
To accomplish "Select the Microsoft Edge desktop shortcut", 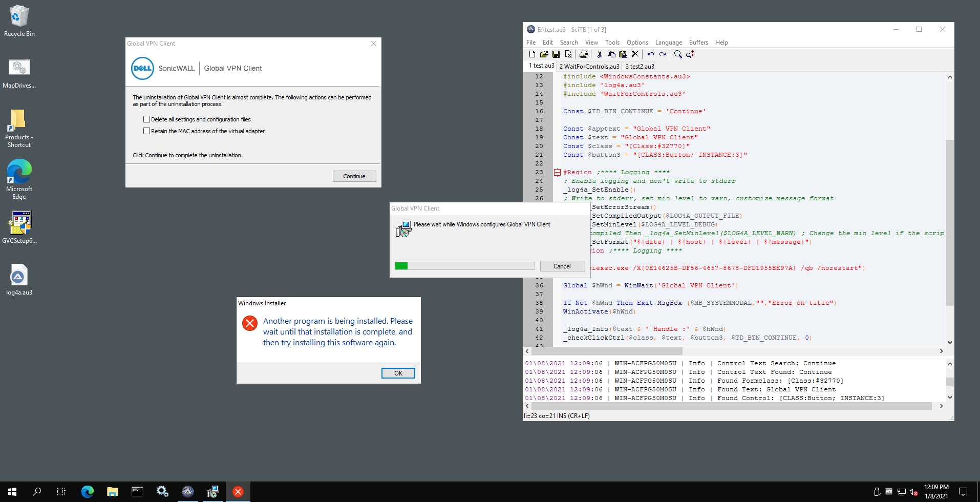I will click(x=19, y=179).
